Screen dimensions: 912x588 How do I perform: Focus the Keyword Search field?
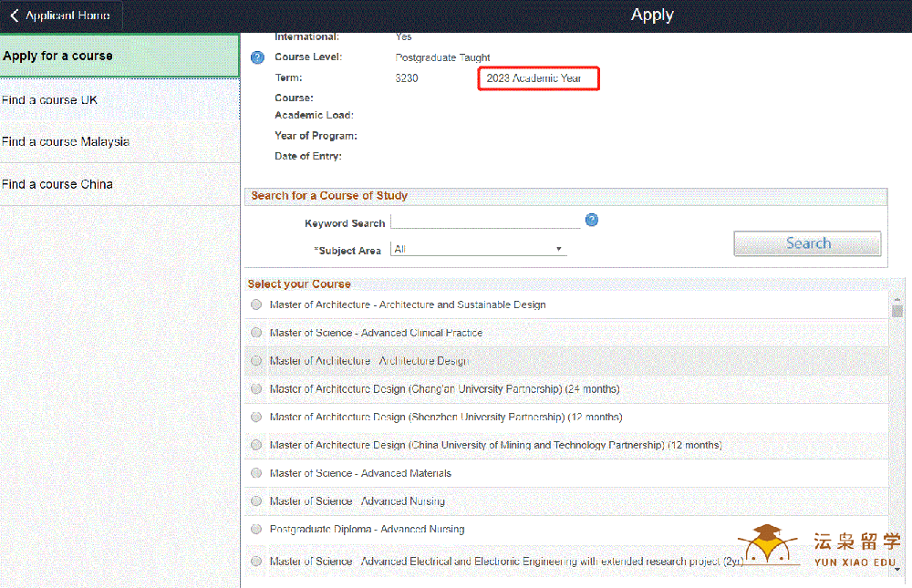click(486, 222)
